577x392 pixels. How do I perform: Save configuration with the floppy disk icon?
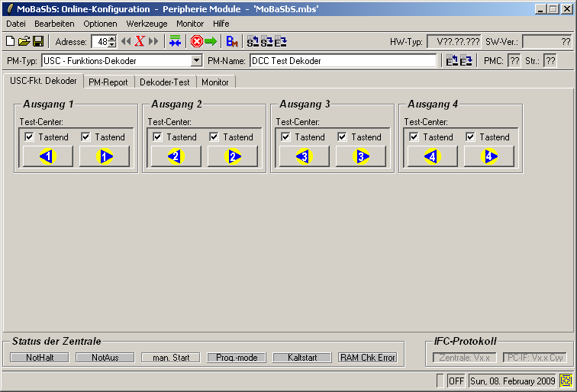tap(37, 41)
